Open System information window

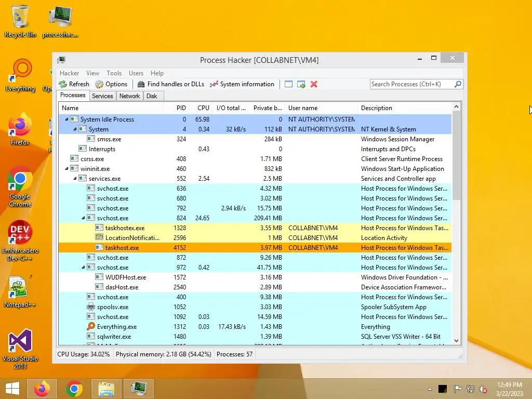[x=242, y=84]
